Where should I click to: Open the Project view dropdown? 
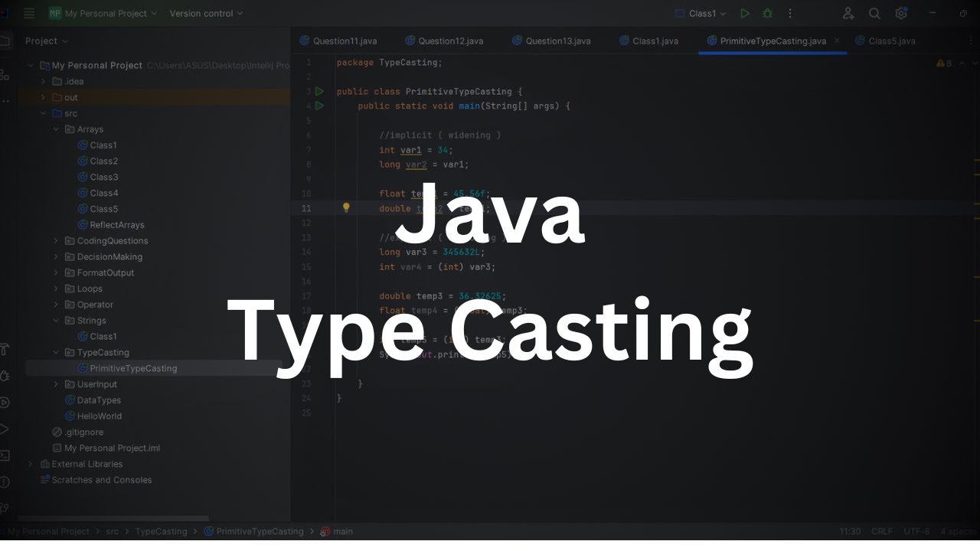46,41
